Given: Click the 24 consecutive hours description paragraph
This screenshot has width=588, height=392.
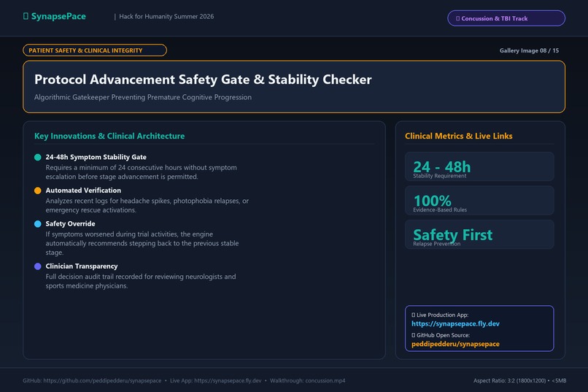Looking at the screenshot, I should (141, 172).
